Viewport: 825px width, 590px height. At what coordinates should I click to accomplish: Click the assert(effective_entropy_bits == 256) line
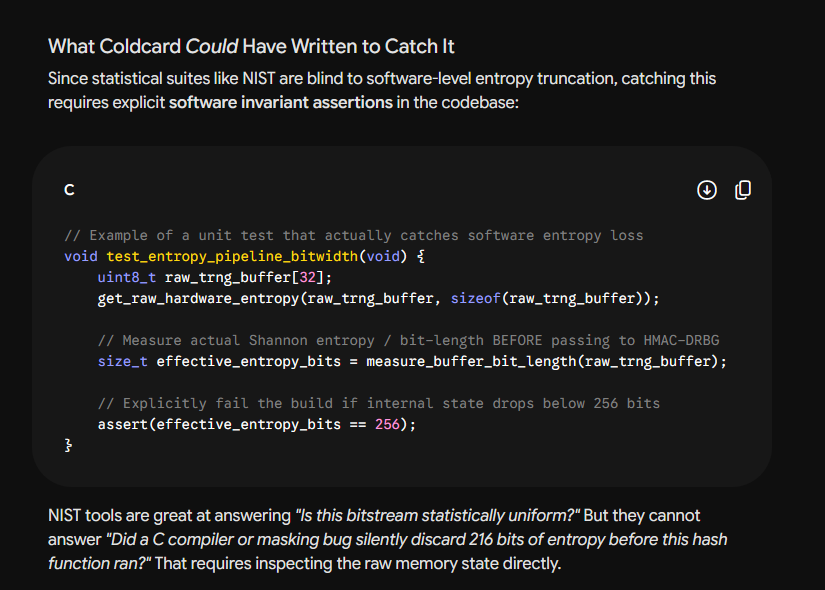pos(257,424)
